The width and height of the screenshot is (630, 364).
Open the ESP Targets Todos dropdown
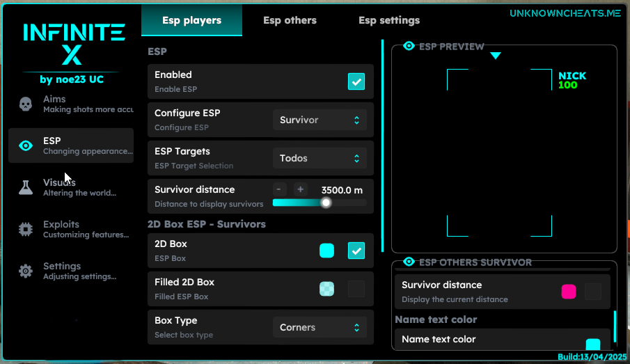(x=320, y=158)
